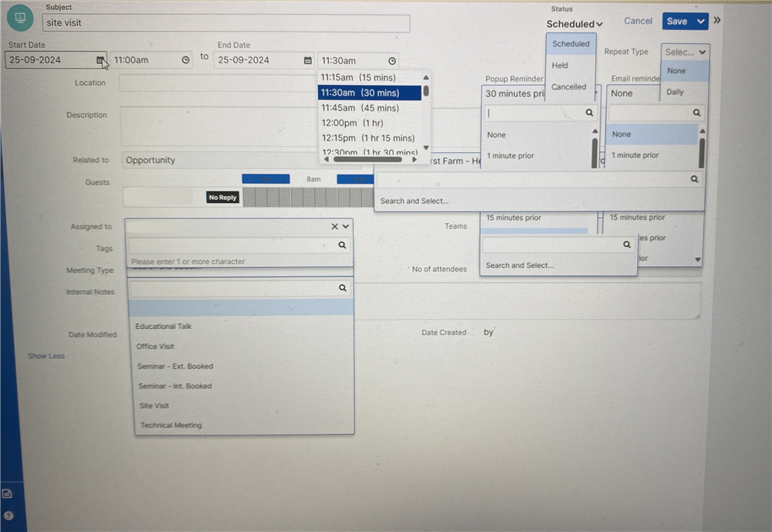Click the Popup Reminder search magnifier
The width and height of the screenshot is (772, 532).
pos(589,113)
